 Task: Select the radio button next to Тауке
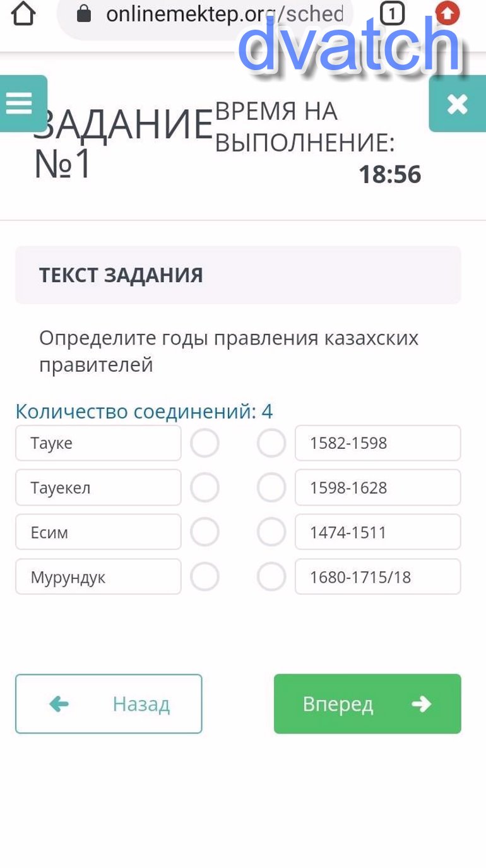[204, 443]
